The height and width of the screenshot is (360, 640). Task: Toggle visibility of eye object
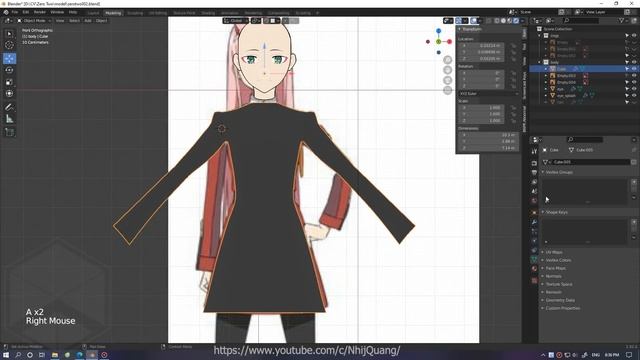tap(634, 89)
